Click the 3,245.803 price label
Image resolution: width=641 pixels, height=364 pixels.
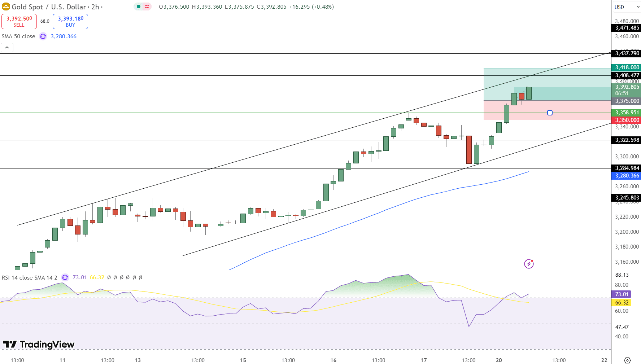[x=626, y=198]
